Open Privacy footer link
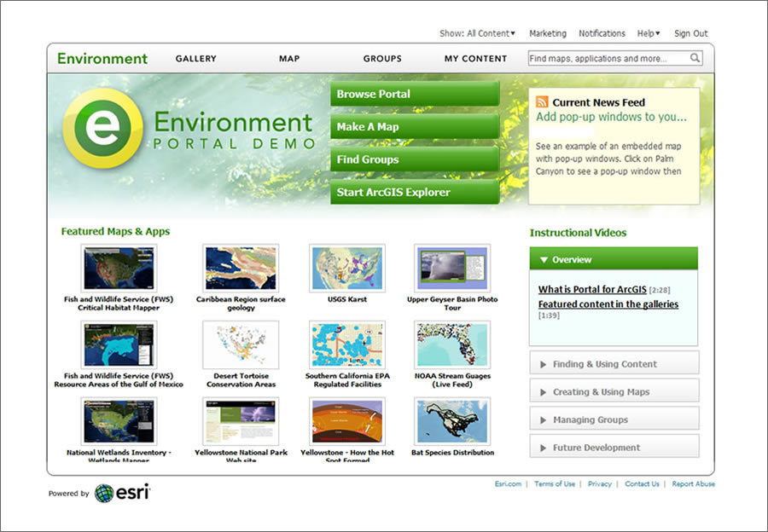 pyautogui.click(x=600, y=483)
